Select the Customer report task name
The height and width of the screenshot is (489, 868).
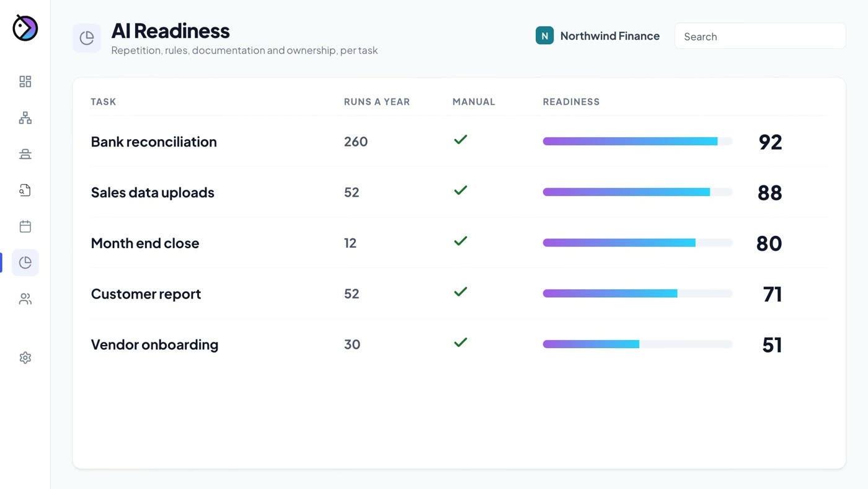pos(146,294)
